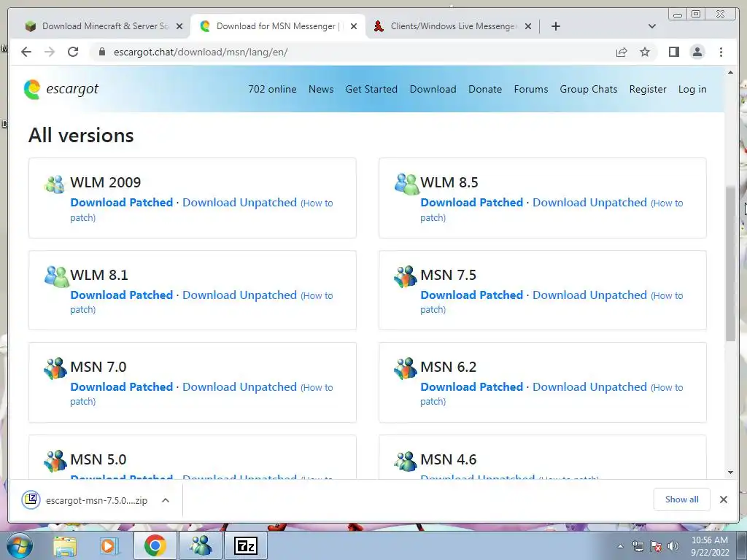The image size is (747, 560).
Task: Click the MSN 6.2 butterfly icon
Action: 406,368
